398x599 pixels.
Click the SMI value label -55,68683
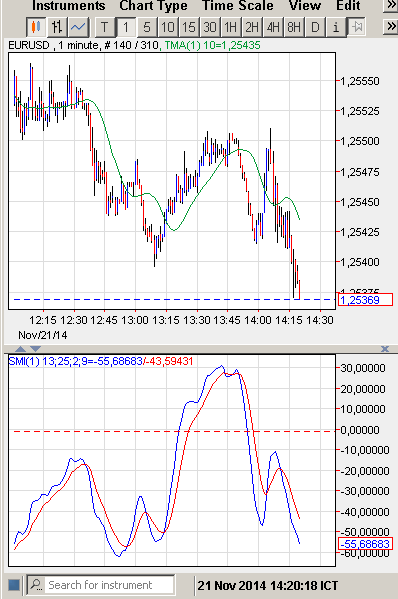pos(366,544)
